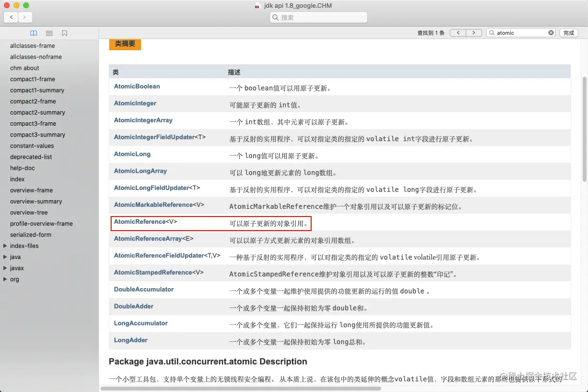Click the 类摘要 header button
Image resolution: width=588 pixels, height=392 pixels.
125,44
